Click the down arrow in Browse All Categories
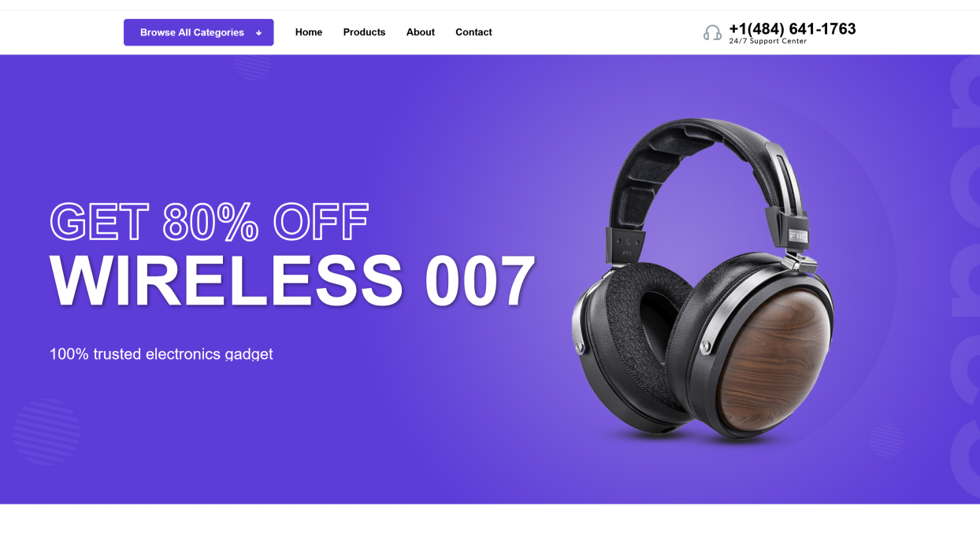 [x=258, y=33]
